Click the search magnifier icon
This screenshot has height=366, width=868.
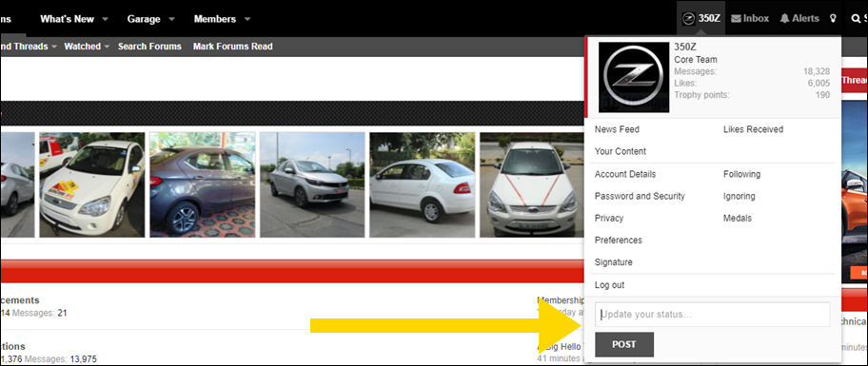(856, 19)
